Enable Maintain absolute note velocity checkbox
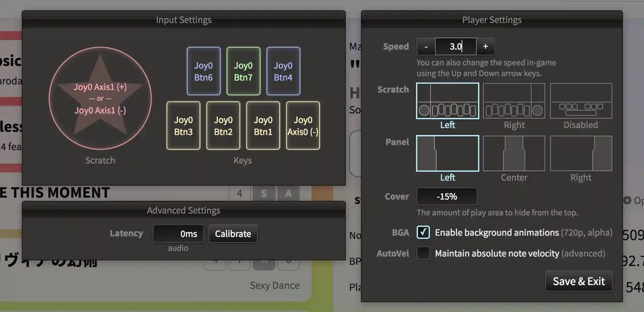Viewport: 644px width, 312px height. coord(423,253)
